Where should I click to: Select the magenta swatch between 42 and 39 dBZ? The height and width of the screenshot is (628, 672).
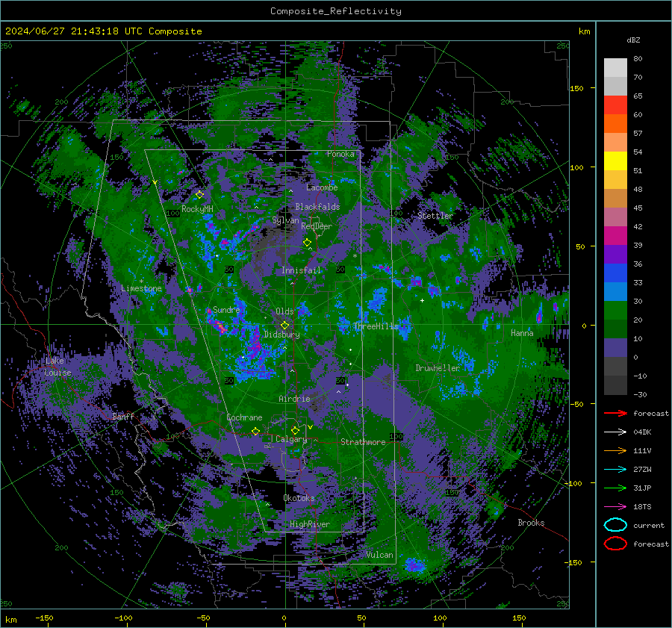coord(615,235)
